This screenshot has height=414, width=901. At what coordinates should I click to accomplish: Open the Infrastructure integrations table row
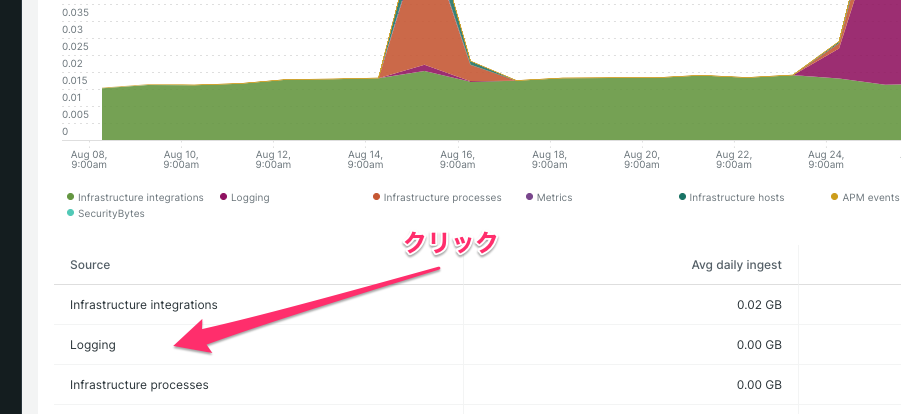coord(143,304)
